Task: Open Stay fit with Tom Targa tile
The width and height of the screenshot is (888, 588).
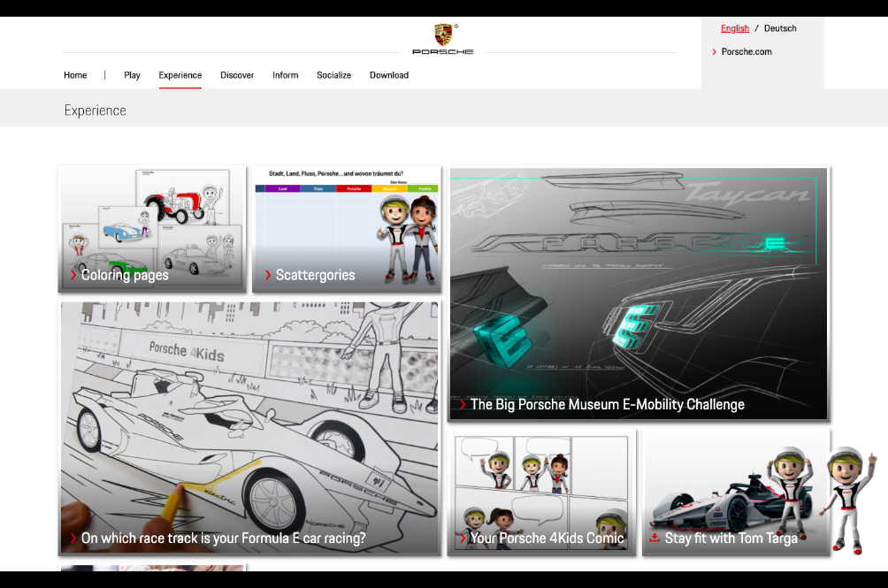Action: pyautogui.click(x=736, y=493)
